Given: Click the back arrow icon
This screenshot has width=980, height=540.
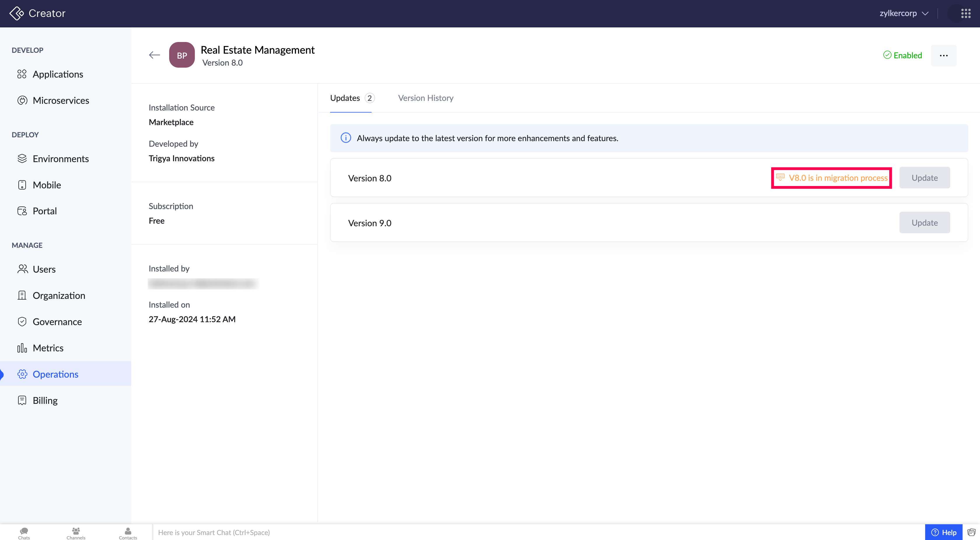Looking at the screenshot, I should tap(154, 55).
